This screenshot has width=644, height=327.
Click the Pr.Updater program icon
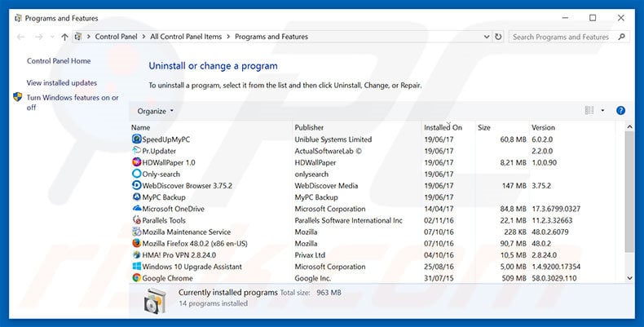tap(137, 151)
